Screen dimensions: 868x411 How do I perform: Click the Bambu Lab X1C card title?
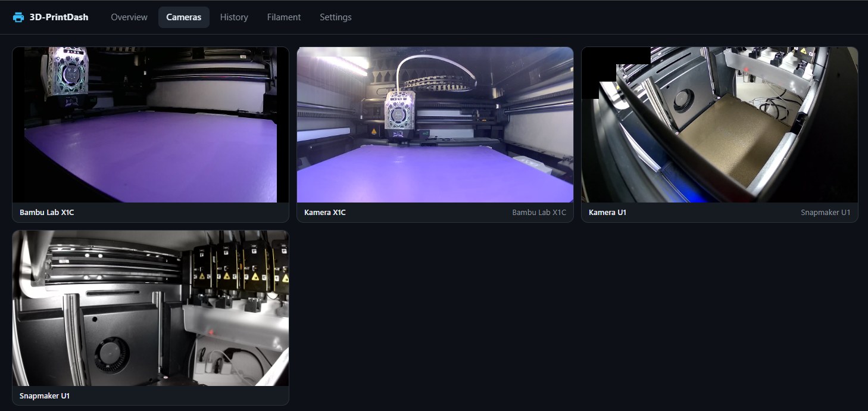tap(47, 213)
